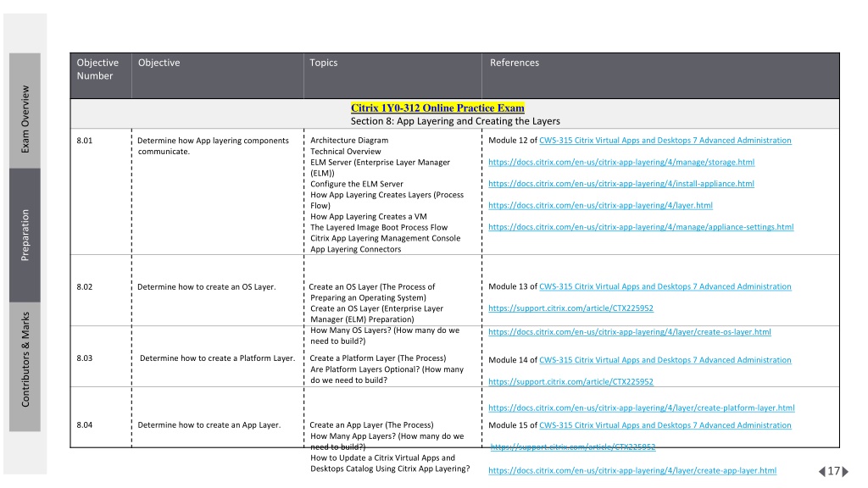Open CTX225952 link under Module 13

pyautogui.click(x=570, y=308)
